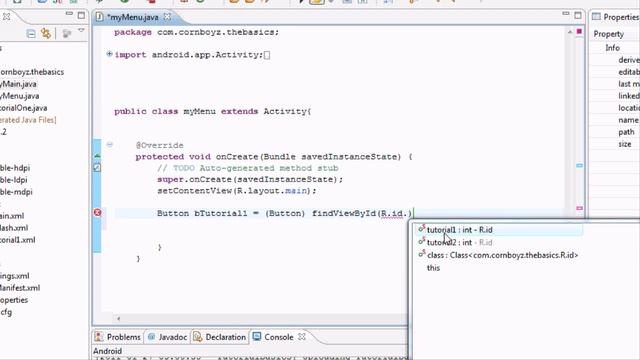Image resolution: width=640 pixels, height=360 pixels.
Task: Jump to blue task annotation in overview ruler
Action: pos(580,165)
